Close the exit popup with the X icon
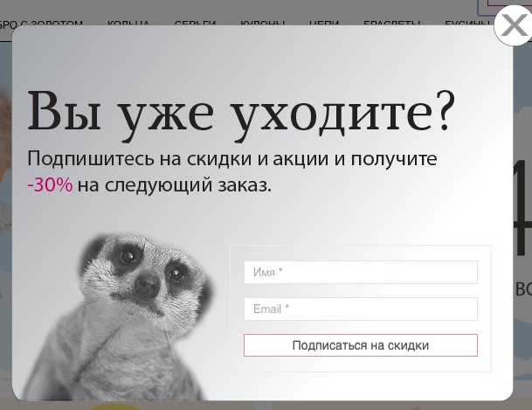 pyautogui.click(x=514, y=25)
